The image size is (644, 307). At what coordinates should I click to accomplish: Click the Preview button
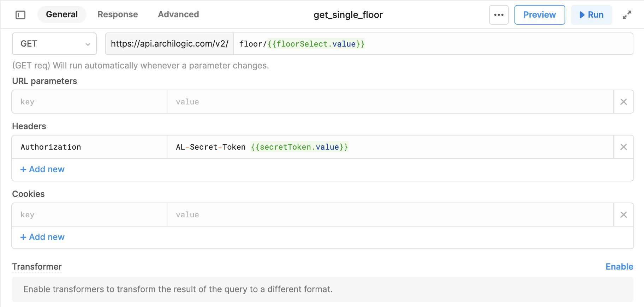click(x=539, y=15)
